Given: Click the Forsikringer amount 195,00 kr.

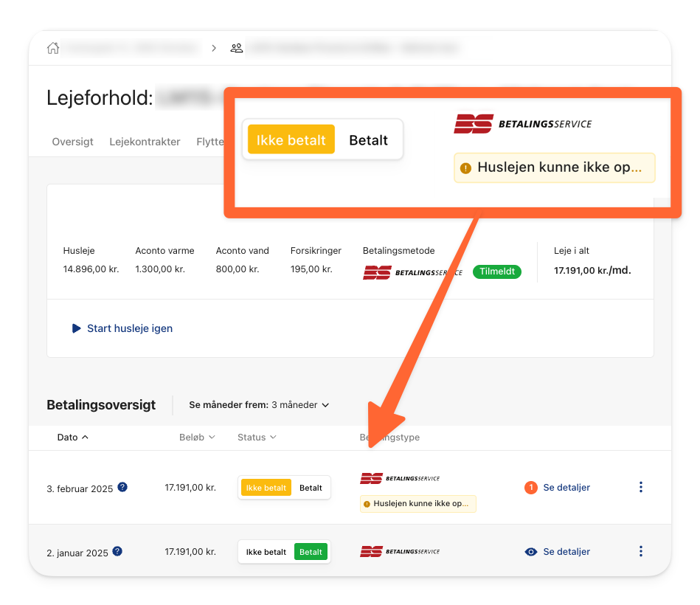Looking at the screenshot, I should 311,269.
